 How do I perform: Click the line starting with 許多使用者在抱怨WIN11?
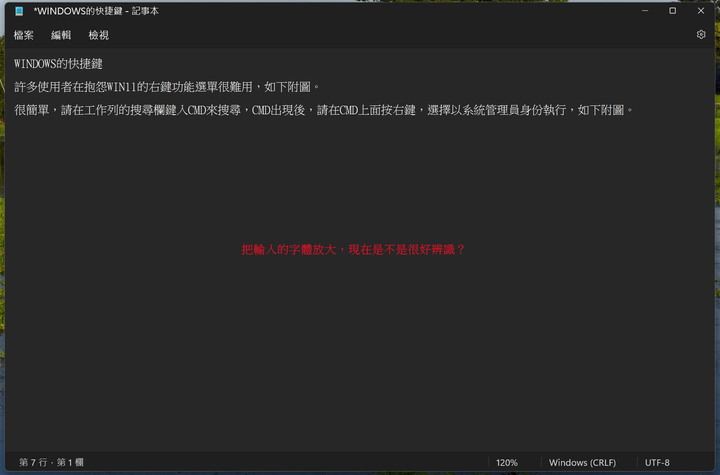tap(167, 87)
